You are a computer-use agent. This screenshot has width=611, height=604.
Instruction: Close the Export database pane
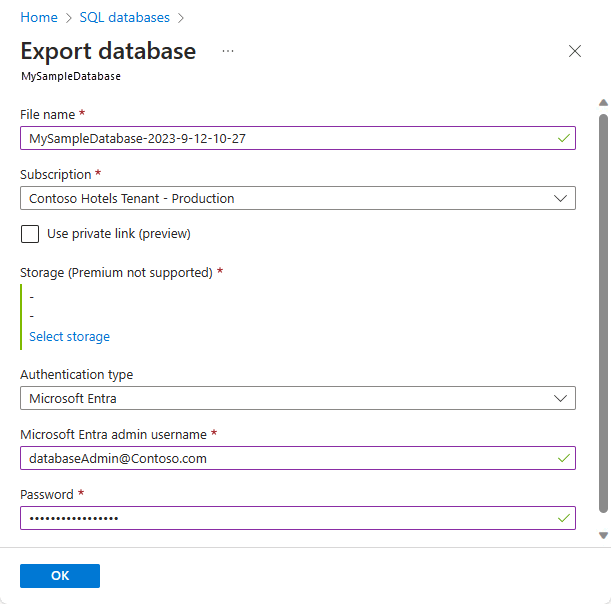(x=575, y=51)
